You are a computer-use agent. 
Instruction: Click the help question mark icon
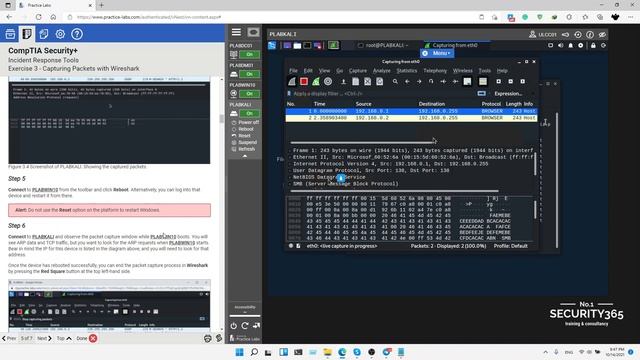pyautogui.click(x=77, y=34)
